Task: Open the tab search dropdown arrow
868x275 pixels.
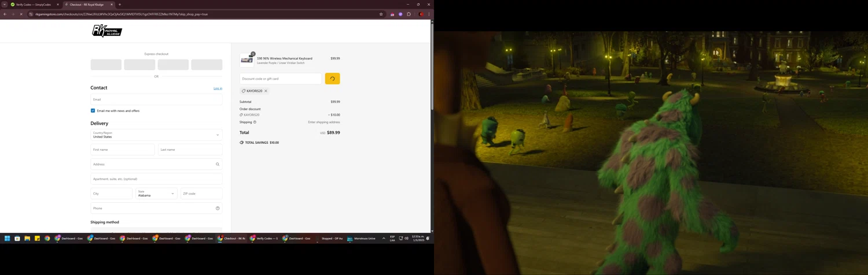Action: (x=4, y=4)
